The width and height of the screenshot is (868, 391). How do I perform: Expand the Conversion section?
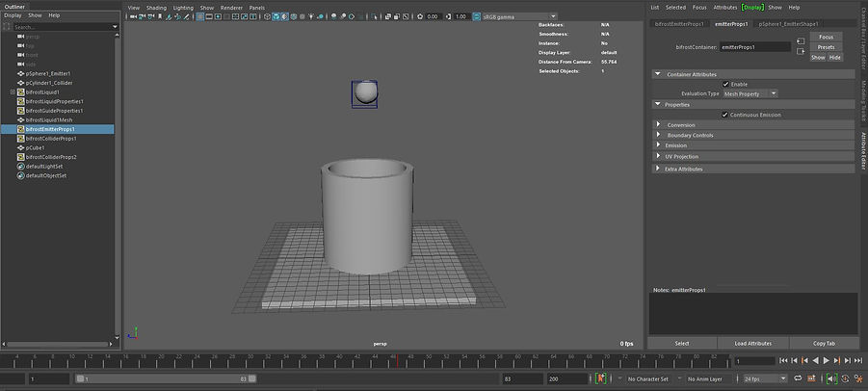658,125
